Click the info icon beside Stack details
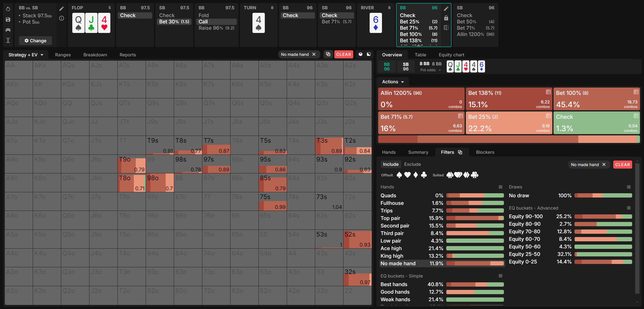644x309 pixels. point(61,18)
